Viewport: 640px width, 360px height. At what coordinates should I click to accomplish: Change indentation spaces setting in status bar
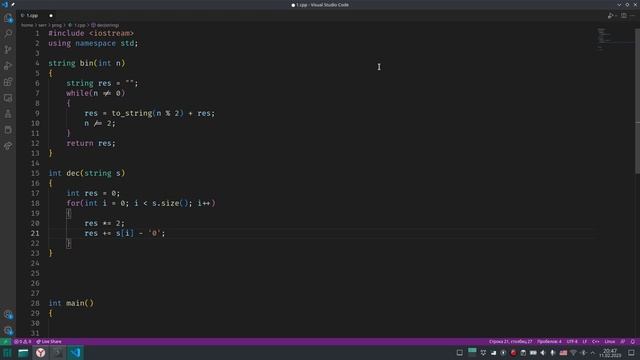[x=549, y=342]
